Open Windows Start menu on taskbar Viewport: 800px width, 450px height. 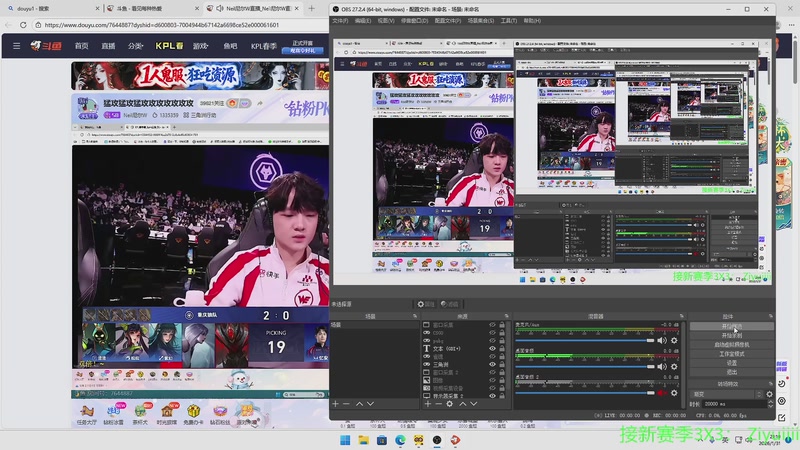click(x=345, y=440)
